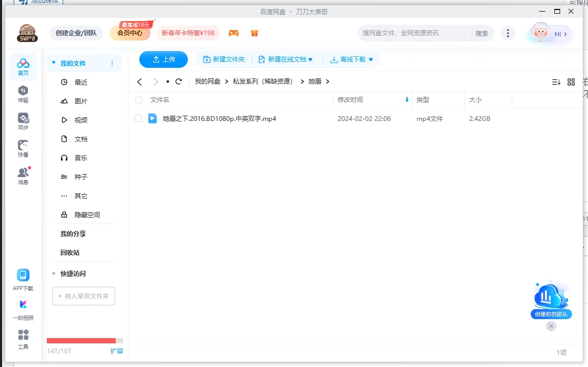The image size is (588, 367).
Task: Collapse the 我的文件 section chevron
Action: (x=53, y=63)
